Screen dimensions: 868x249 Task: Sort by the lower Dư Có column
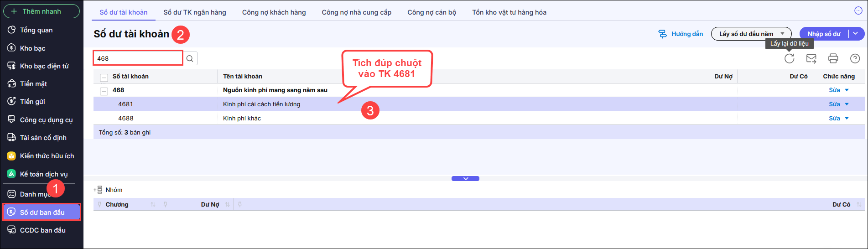(859, 205)
